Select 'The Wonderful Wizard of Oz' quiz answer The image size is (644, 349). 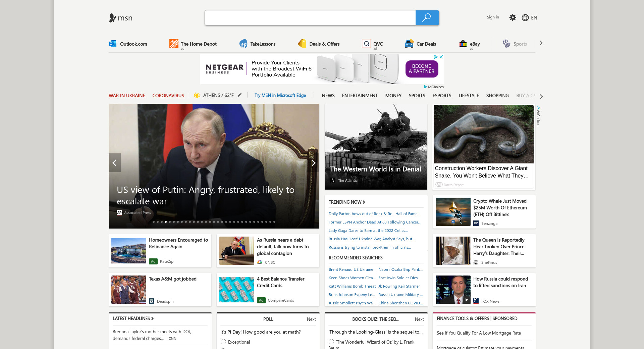(x=331, y=342)
